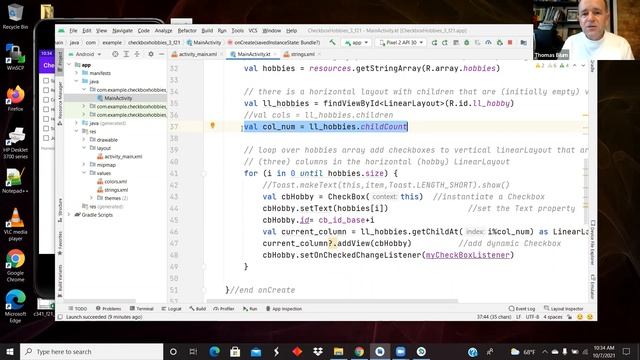Expand the manifests folder node

[x=77, y=73]
